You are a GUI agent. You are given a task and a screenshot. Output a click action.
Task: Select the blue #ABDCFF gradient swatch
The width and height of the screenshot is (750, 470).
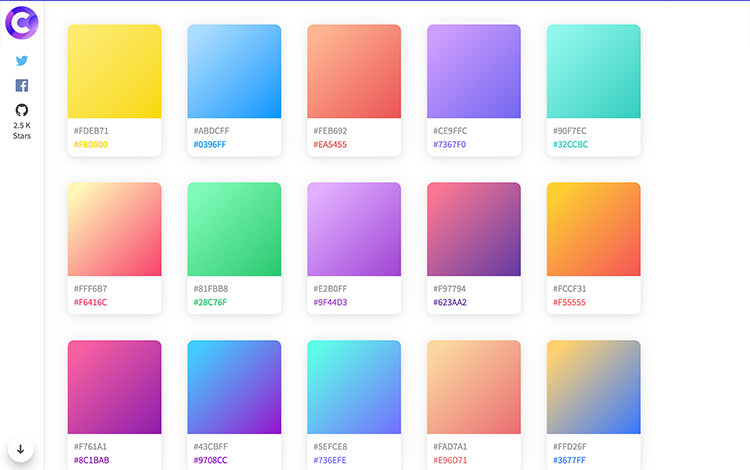(x=234, y=71)
